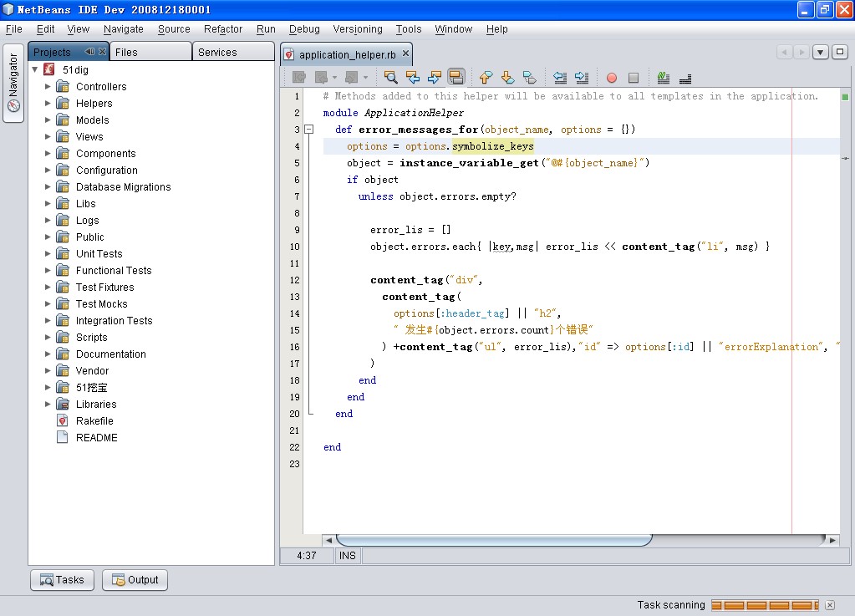Click the Output button
The image size is (855, 616).
click(x=134, y=579)
